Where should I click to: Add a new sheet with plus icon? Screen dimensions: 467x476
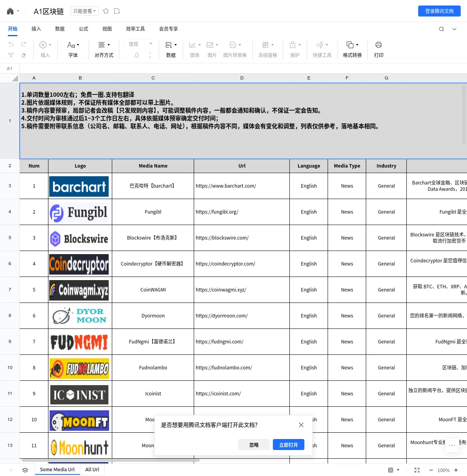[x=11, y=470]
